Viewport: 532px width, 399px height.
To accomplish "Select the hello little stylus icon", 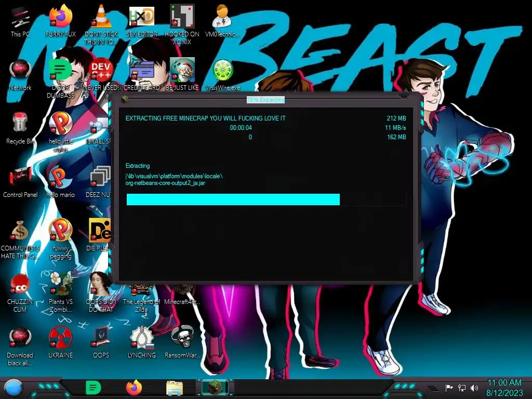I will [60, 124].
